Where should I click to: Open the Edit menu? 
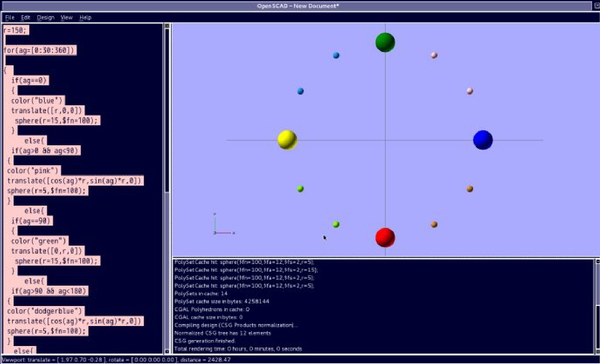[26, 18]
